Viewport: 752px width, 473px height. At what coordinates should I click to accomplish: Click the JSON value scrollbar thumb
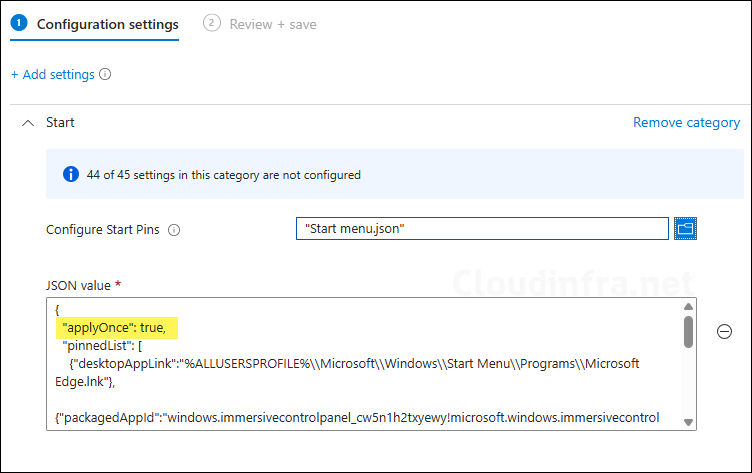click(688, 331)
